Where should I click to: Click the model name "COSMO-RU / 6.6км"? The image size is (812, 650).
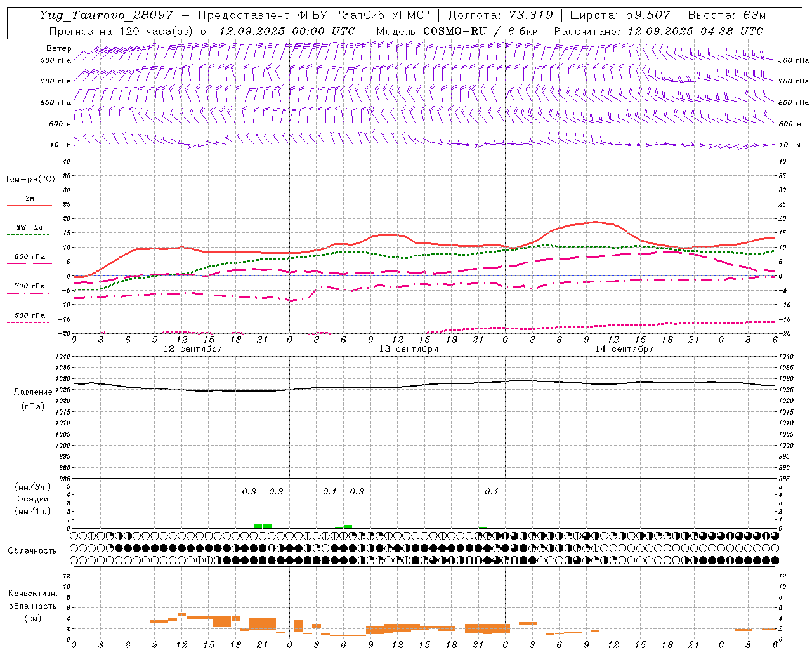pyautogui.click(x=481, y=31)
